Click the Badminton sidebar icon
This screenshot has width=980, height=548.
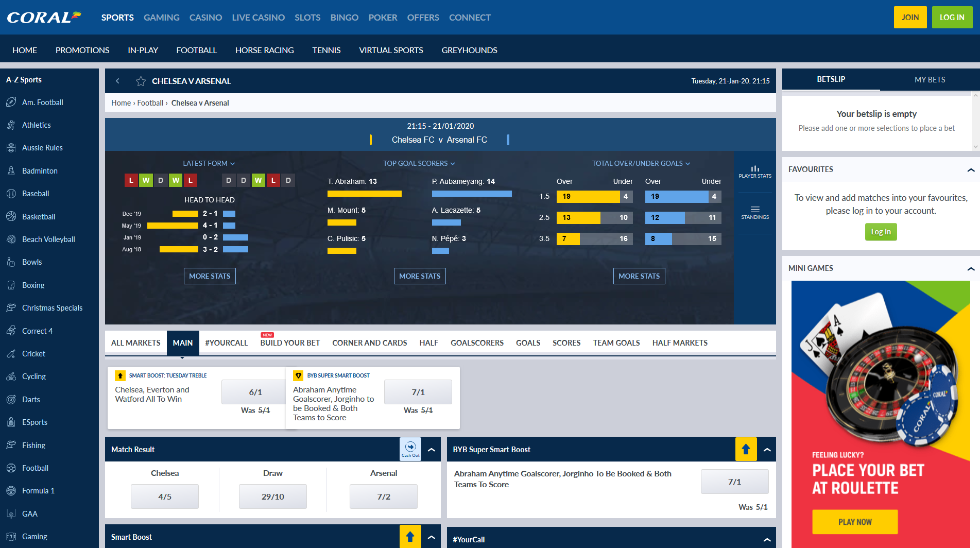pyautogui.click(x=11, y=170)
